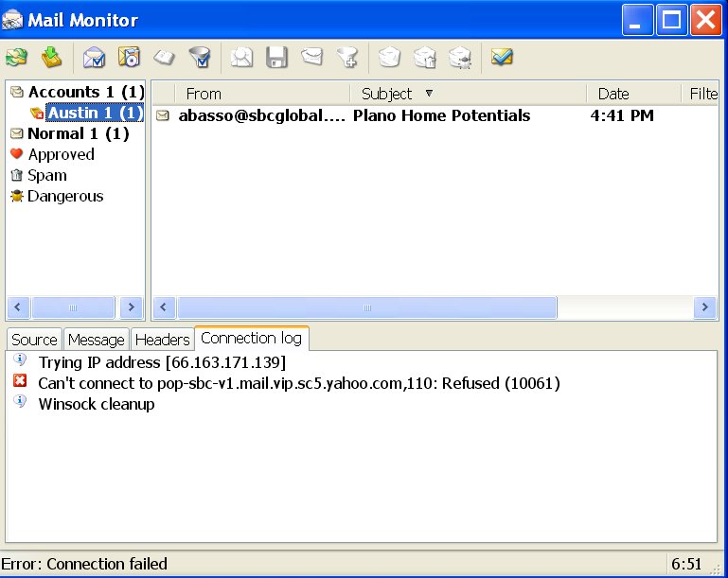Image resolution: width=728 pixels, height=578 pixels.
Task: Click the greyed magnifier preview message icon
Action: [x=241, y=58]
